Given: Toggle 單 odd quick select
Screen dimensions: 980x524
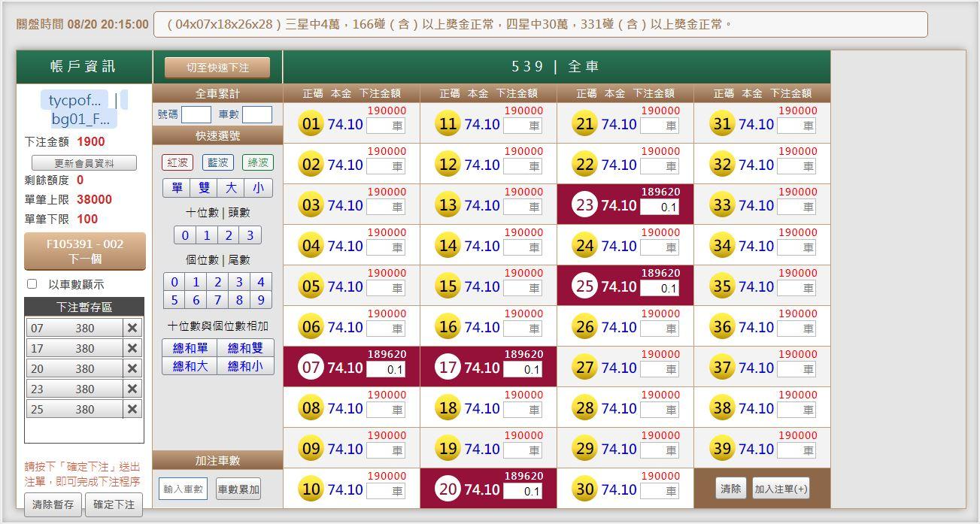Looking at the screenshot, I should (177, 188).
